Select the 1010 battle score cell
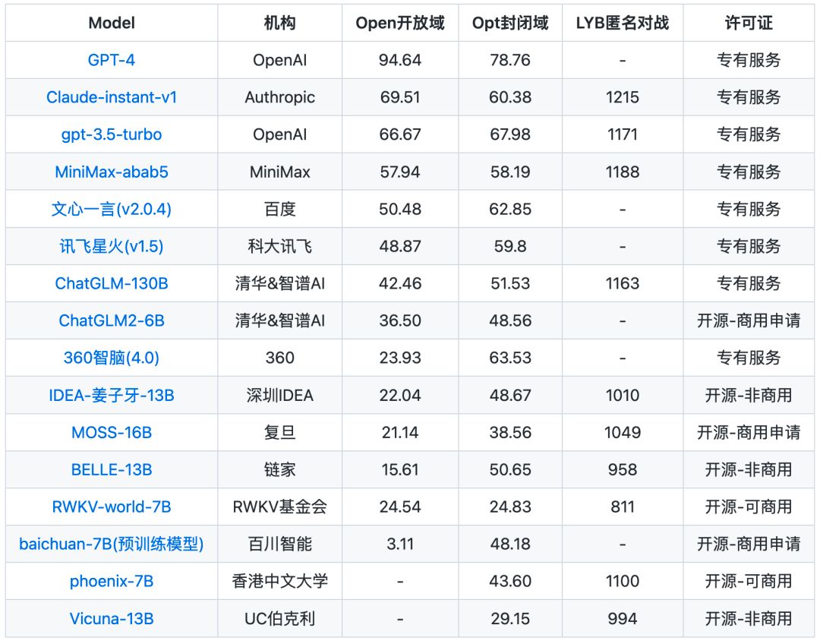Image resolution: width=820 pixels, height=644 pixels. [x=623, y=395]
